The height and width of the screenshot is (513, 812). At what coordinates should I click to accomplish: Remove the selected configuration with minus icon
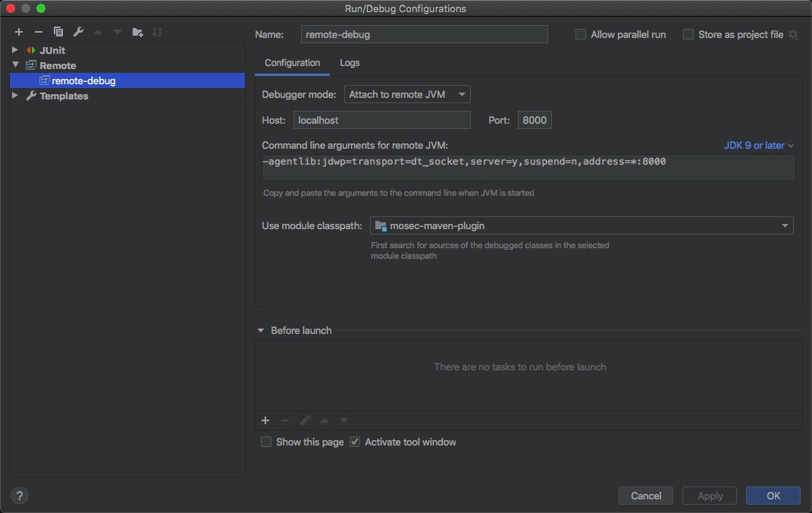[38, 32]
